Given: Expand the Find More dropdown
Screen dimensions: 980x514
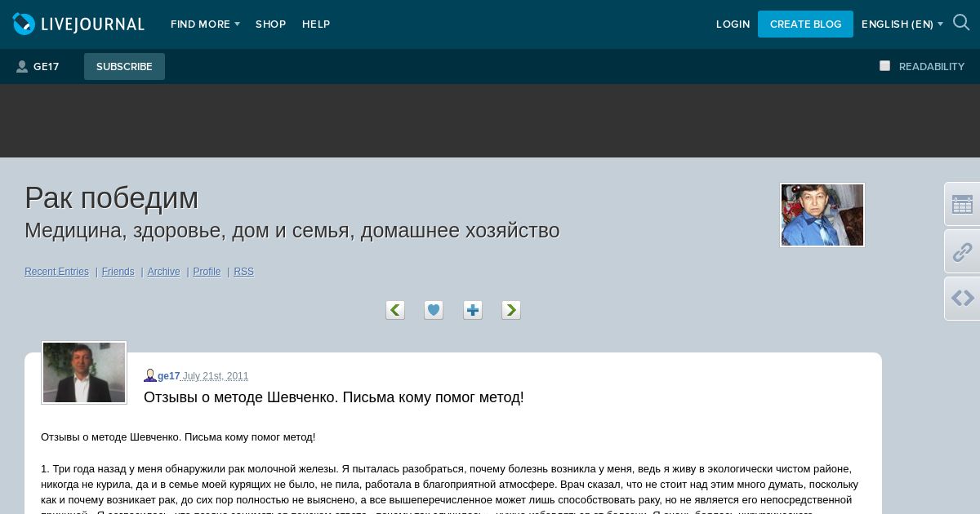Looking at the screenshot, I should (x=205, y=24).
